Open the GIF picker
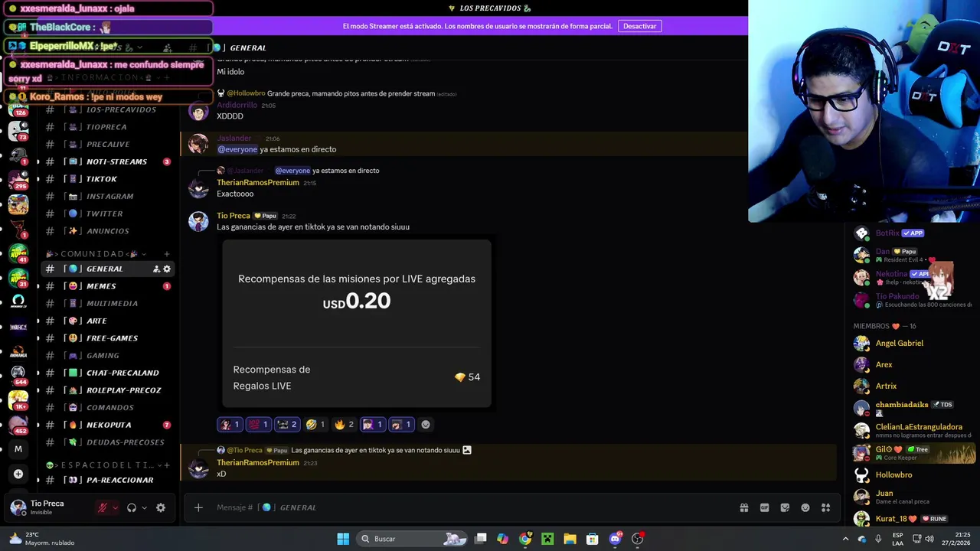The width and height of the screenshot is (980, 551). (764, 507)
